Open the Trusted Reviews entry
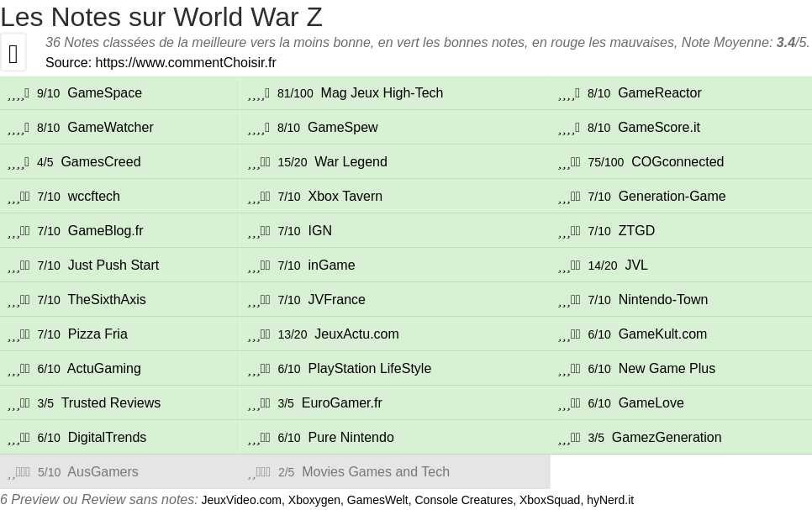Screen dimensions: 812x510 click(110, 403)
